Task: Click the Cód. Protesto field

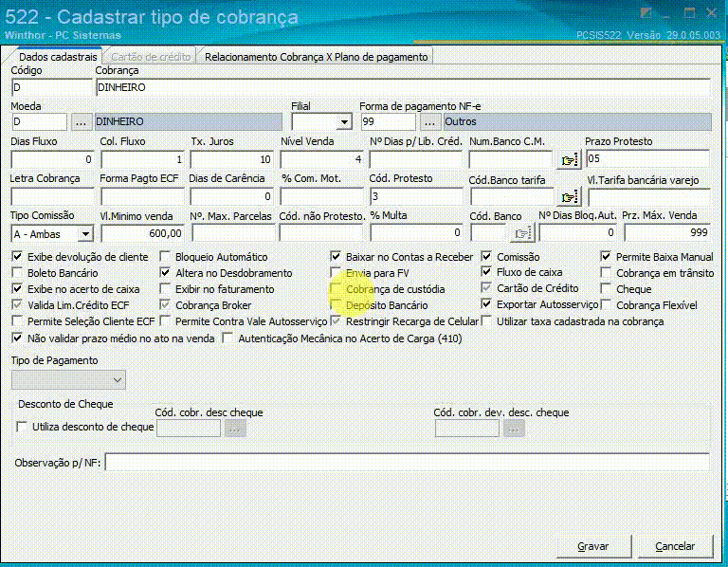Action: [416, 196]
